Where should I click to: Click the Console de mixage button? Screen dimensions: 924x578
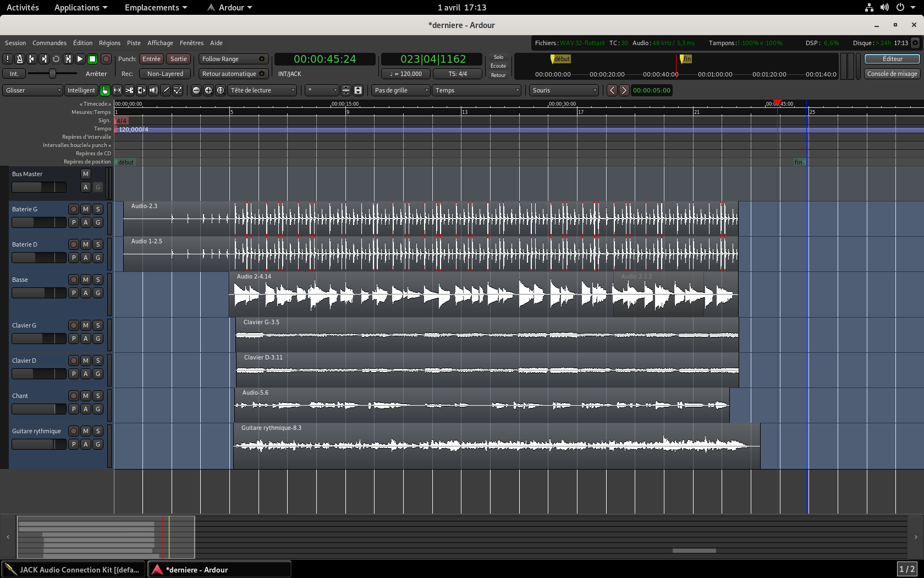coord(892,74)
